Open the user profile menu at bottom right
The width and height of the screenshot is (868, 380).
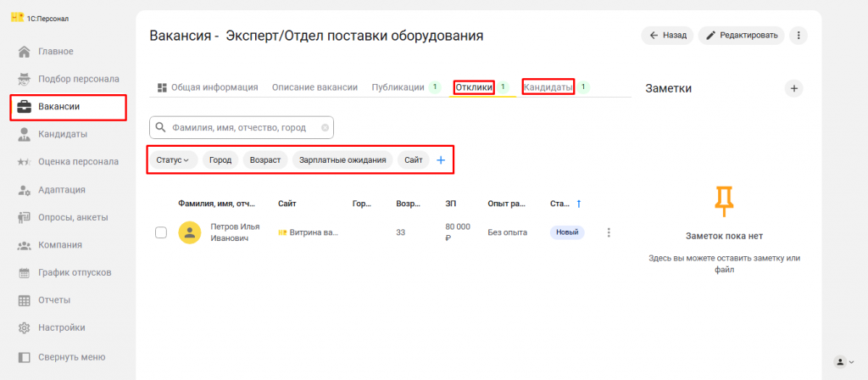click(844, 361)
